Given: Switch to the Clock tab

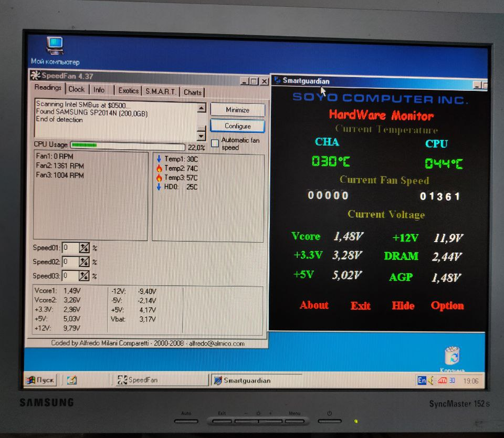Looking at the screenshot, I should point(77,89).
